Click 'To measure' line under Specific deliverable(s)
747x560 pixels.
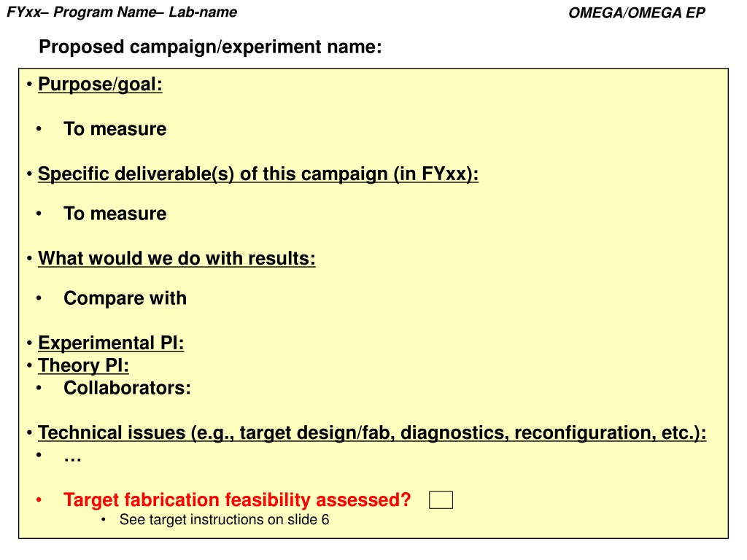tap(115, 214)
